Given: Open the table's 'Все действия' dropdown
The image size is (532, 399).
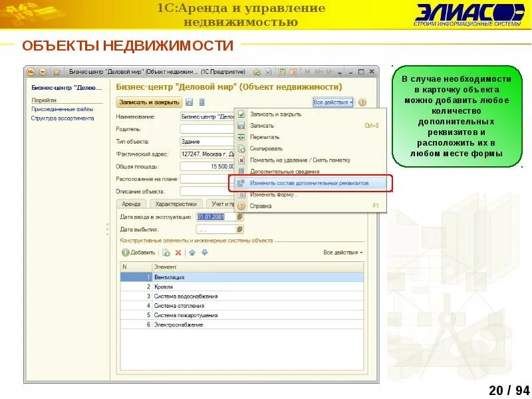Looking at the screenshot, I should coord(343,253).
